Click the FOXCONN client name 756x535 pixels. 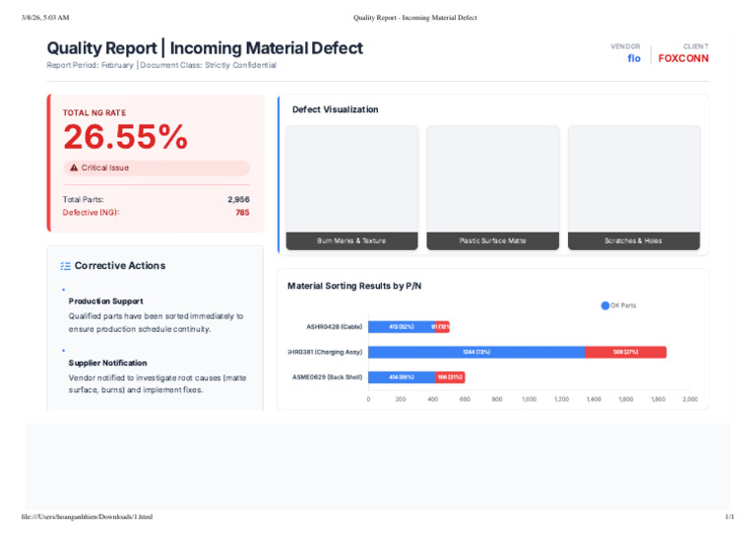pyautogui.click(x=683, y=58)
